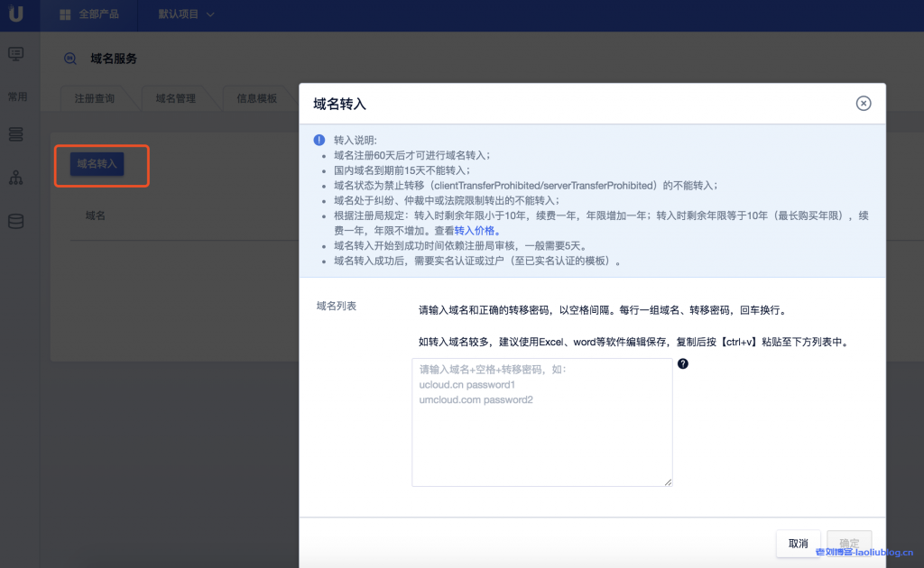Click the blue info icon next to 转入说明

tap(318, 138)
